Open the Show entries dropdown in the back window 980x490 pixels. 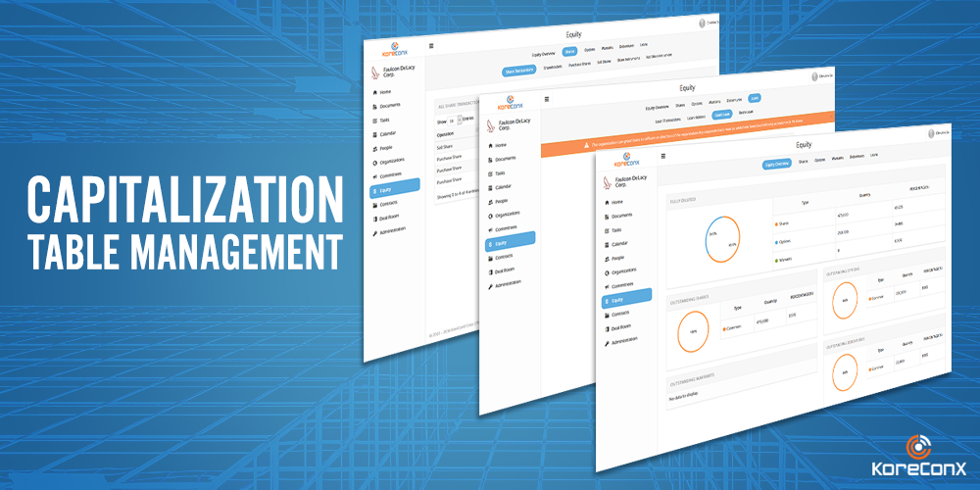coord(454,121)
